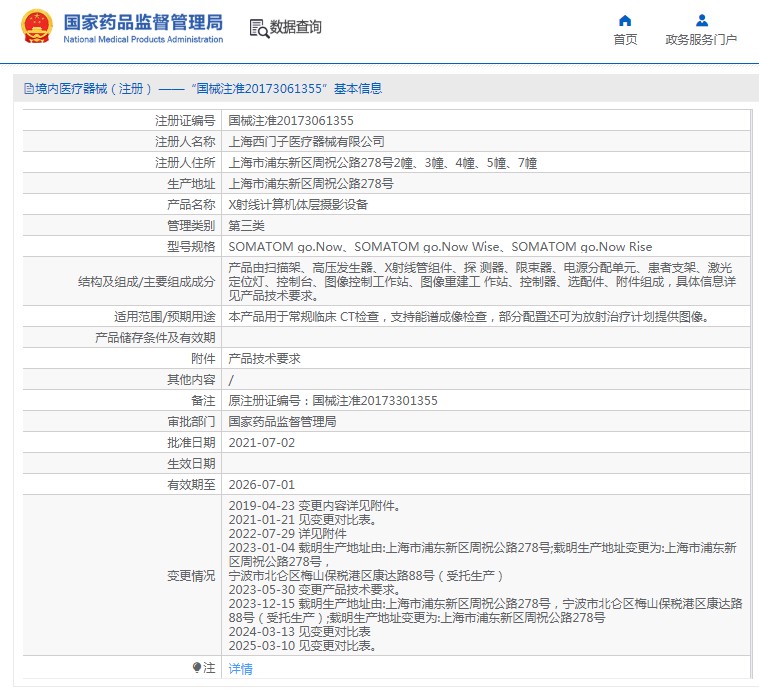This screenshot has height=693, width=759.
Task: Click the page heading 境内医疗器械（注册）基本信息
Action: point(208,89)
